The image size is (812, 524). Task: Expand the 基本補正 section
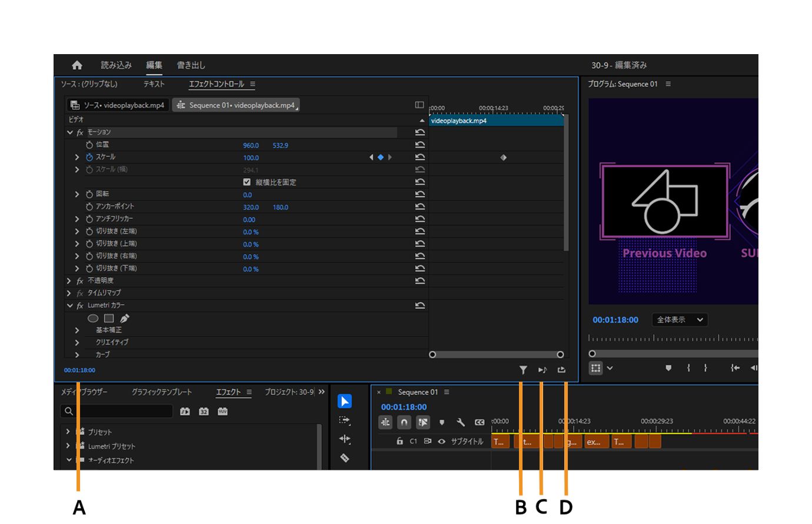point(77,330)
